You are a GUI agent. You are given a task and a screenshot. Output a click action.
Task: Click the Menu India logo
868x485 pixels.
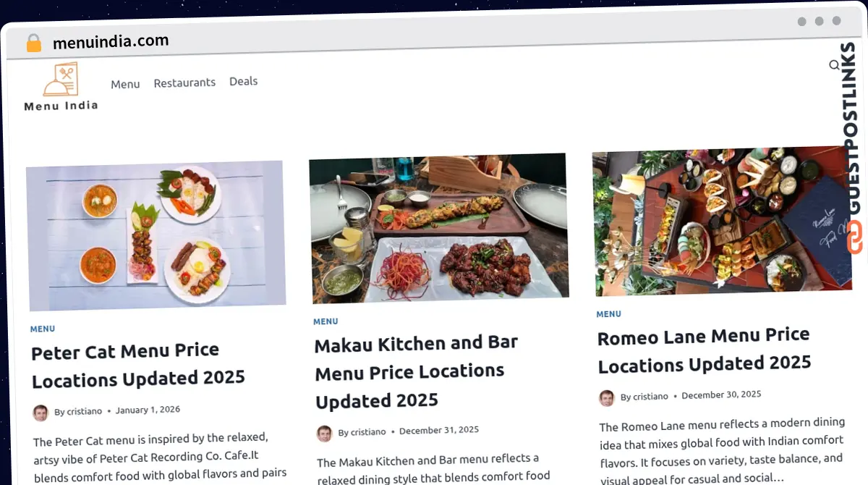[61, 87]
